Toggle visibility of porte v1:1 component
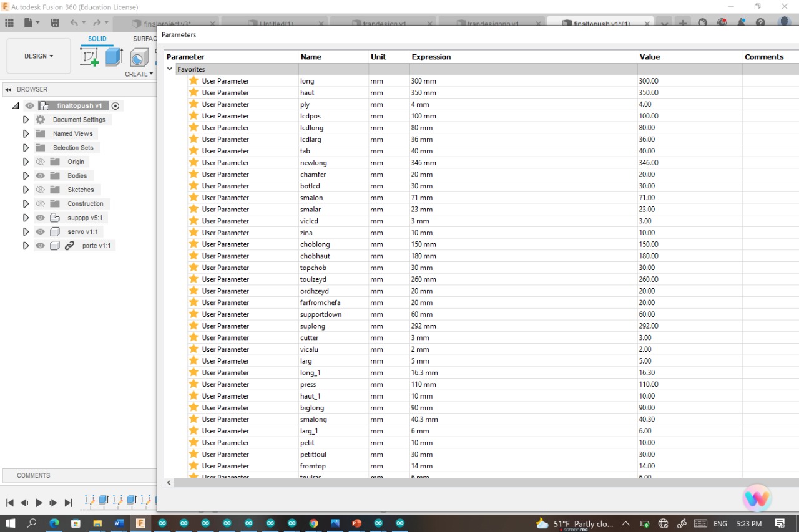This screenshot has width=799, height=532. [x=41, y=246]
